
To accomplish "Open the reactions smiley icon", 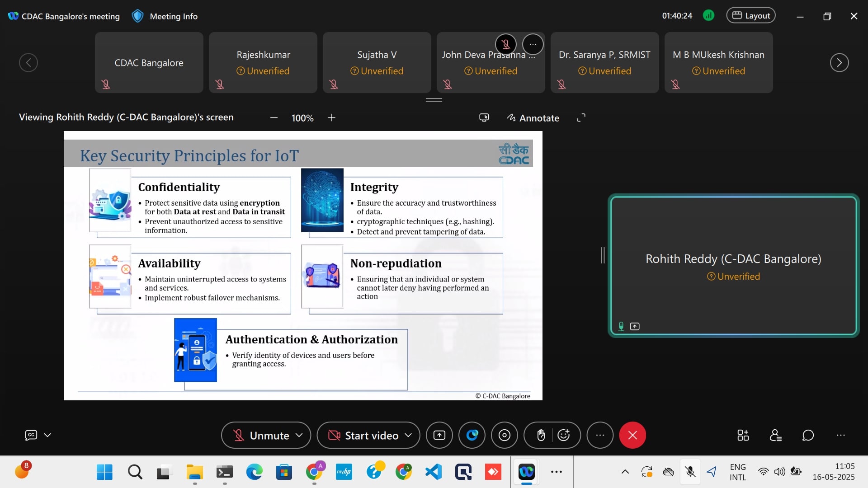I will [x=564, y=435].
